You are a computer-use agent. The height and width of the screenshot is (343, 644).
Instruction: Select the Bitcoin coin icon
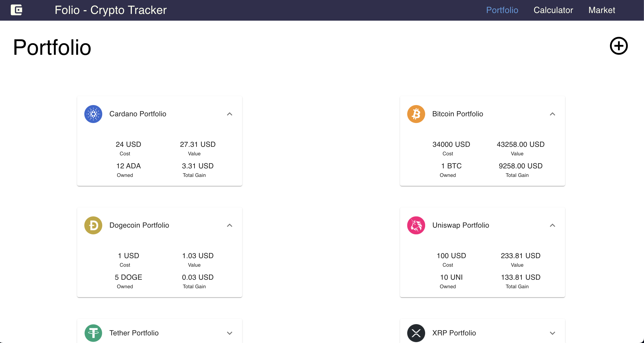click(x=416, y=114)
